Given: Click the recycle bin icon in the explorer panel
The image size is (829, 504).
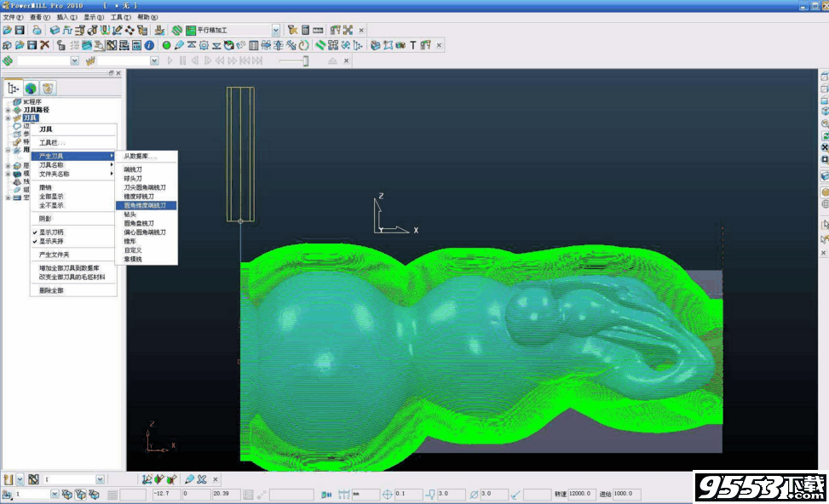Looking at the screenshot, I should [49, 88].
